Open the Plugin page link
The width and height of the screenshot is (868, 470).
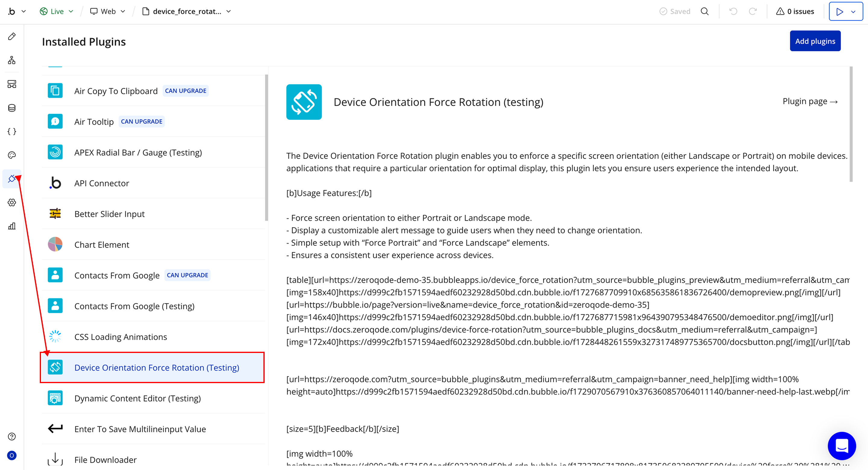point(810,101)
